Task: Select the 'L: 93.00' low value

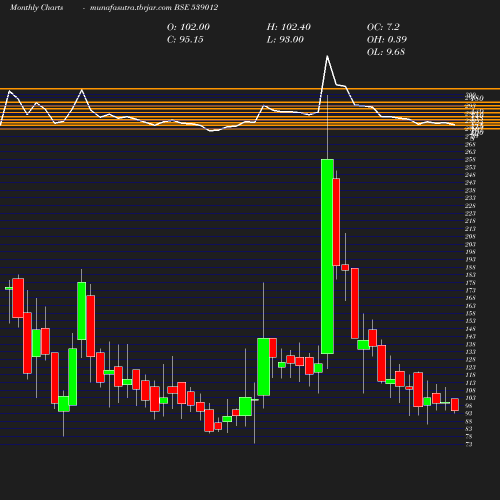Action: [x=285, y=39]
